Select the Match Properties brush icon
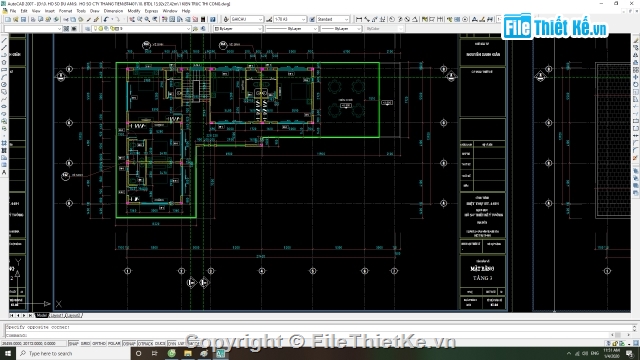640x360 pixels. 89,19
